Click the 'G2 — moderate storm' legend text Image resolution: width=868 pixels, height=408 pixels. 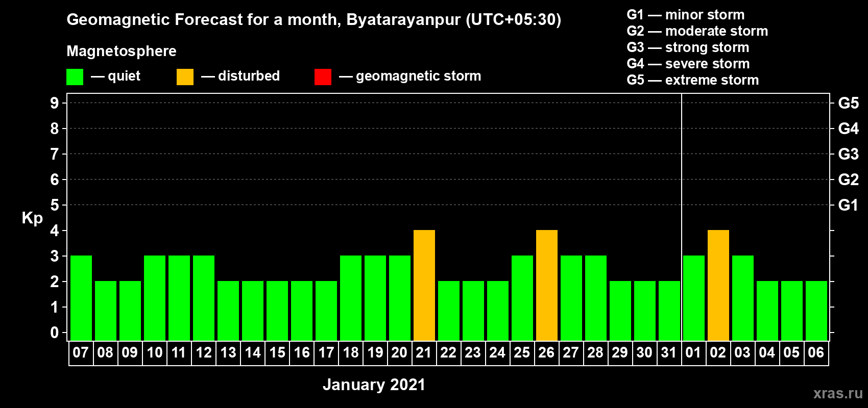click(x=697, y=31)
